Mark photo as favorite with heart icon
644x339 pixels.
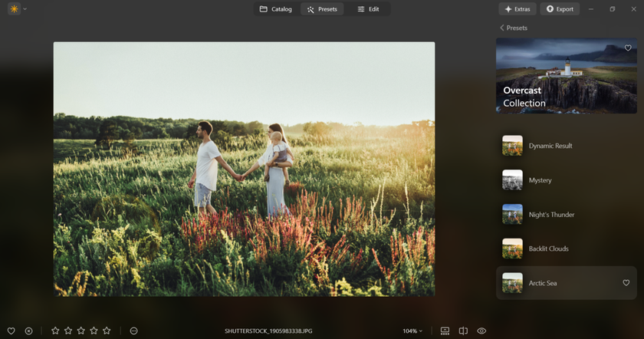(11, 331)
